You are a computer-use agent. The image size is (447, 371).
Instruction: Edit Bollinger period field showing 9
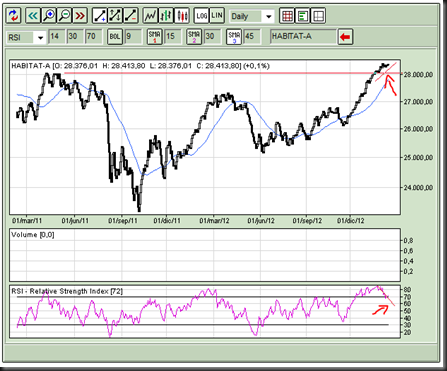133,36
